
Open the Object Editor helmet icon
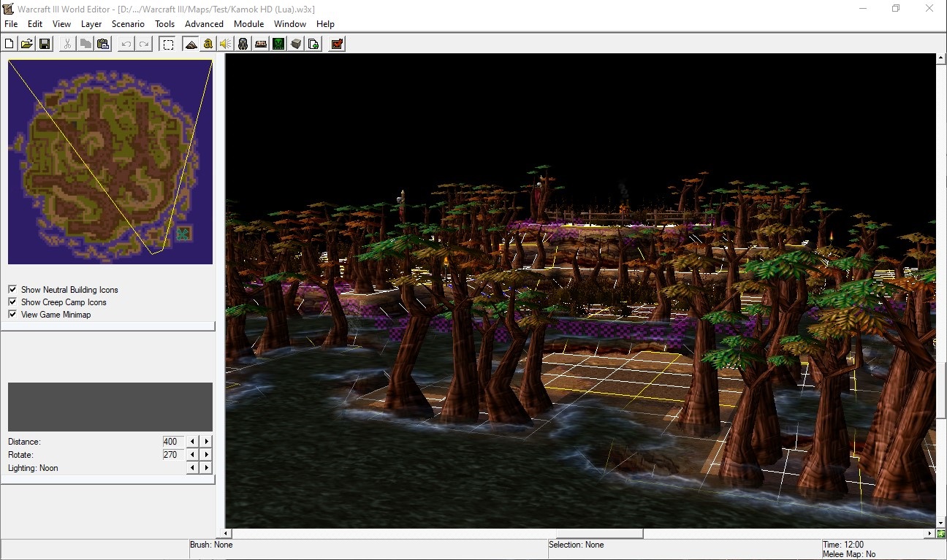(x=243, y=44)
